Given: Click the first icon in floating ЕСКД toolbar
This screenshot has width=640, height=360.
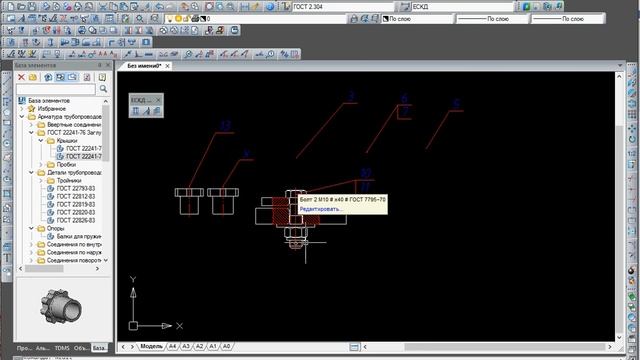Looking at the screenshot, I should pyautogui.click(x=136, y=111).
